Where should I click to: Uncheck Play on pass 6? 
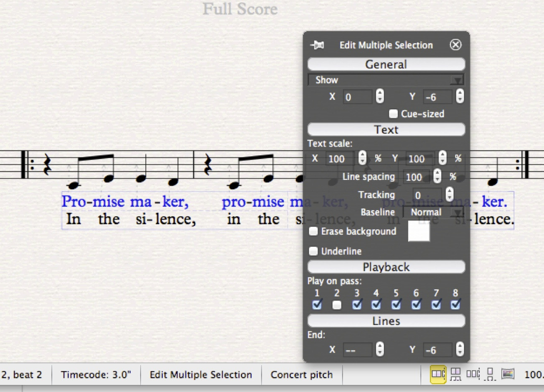[416, 305]
